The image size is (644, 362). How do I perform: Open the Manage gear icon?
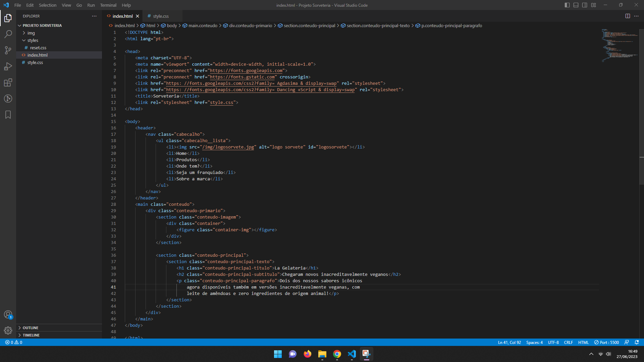[x=8, y=330]
